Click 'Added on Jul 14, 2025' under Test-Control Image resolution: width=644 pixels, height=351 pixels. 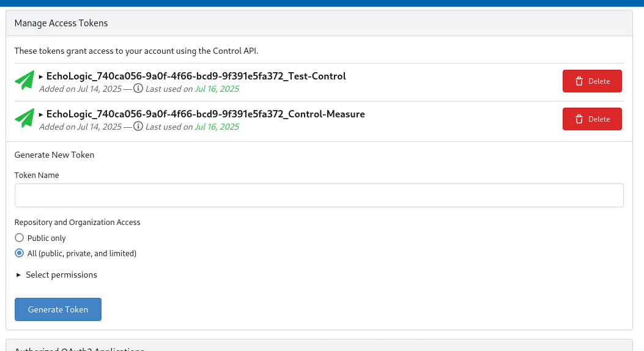[81, 89]
